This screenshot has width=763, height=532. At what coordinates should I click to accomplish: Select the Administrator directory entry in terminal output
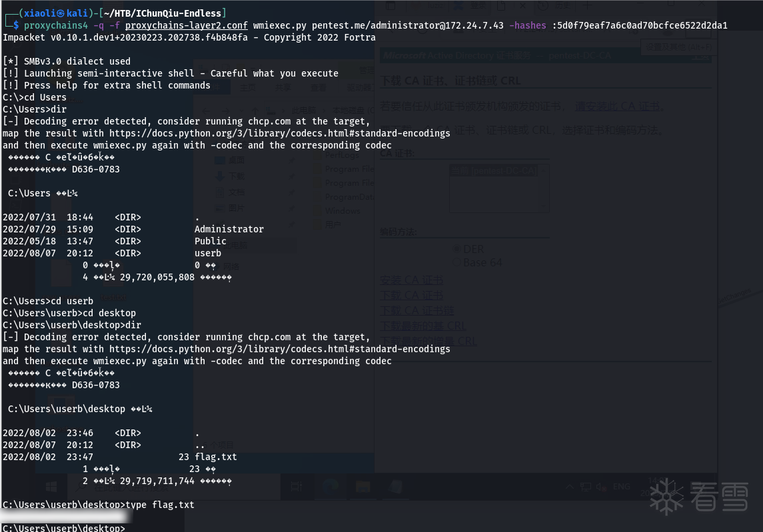pyautogui.click(x=229, y=229)
